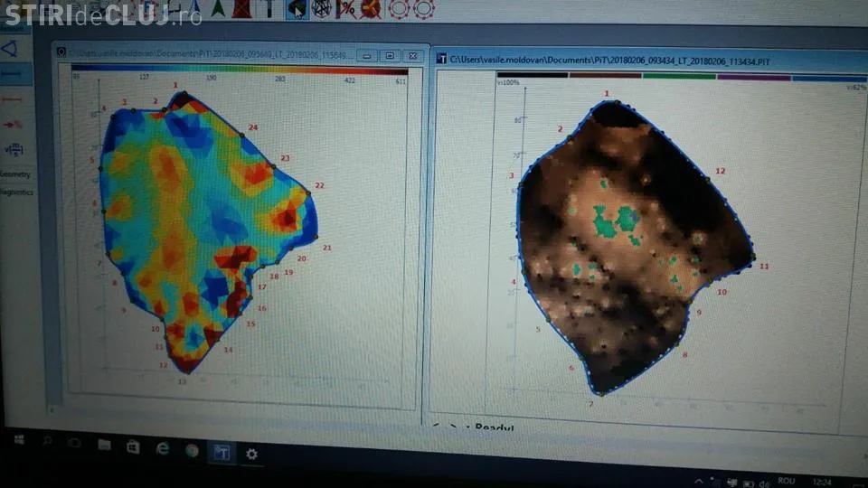
Task: Open the Geometry panel in left sidebar
Action: [15, 174]
